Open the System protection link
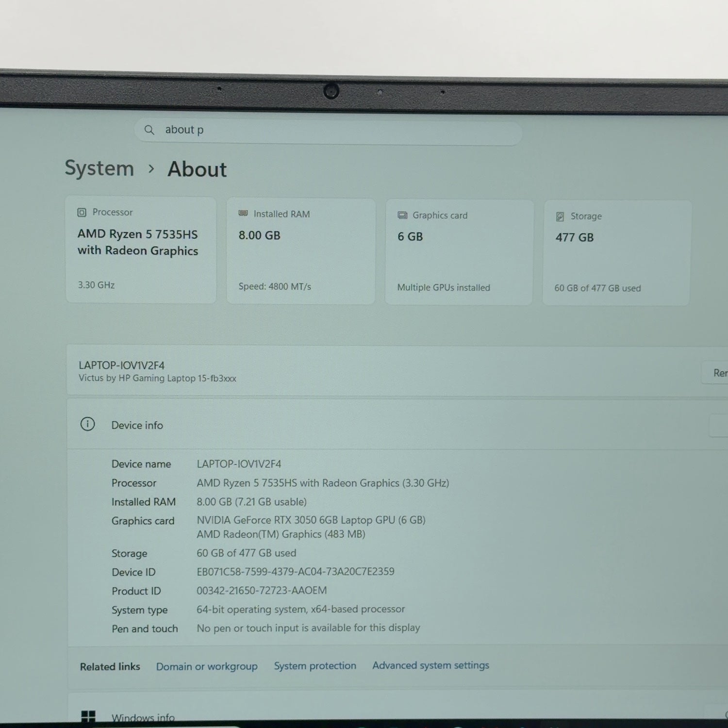This screenshot has width=728, height=728. 315,666
